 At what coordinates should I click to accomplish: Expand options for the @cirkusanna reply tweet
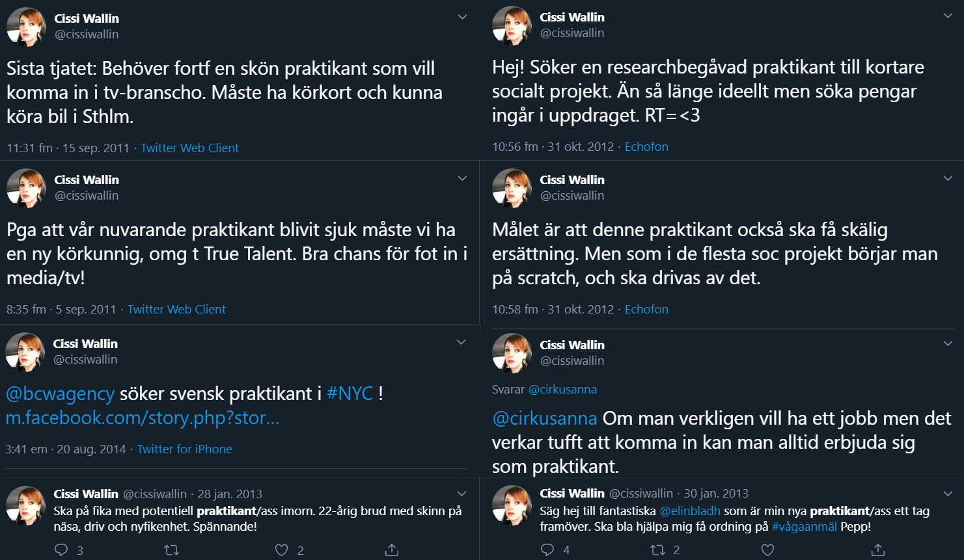948,343
